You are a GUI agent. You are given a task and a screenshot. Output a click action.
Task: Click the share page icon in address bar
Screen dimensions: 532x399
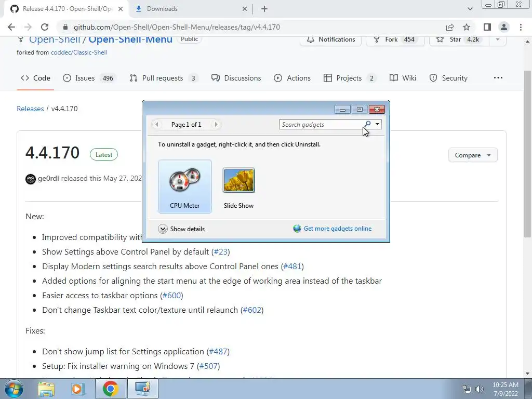[450, 27]
